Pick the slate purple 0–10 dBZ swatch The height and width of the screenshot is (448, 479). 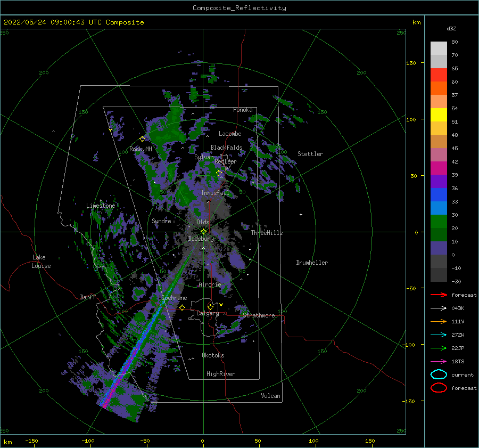click(439, 248)
